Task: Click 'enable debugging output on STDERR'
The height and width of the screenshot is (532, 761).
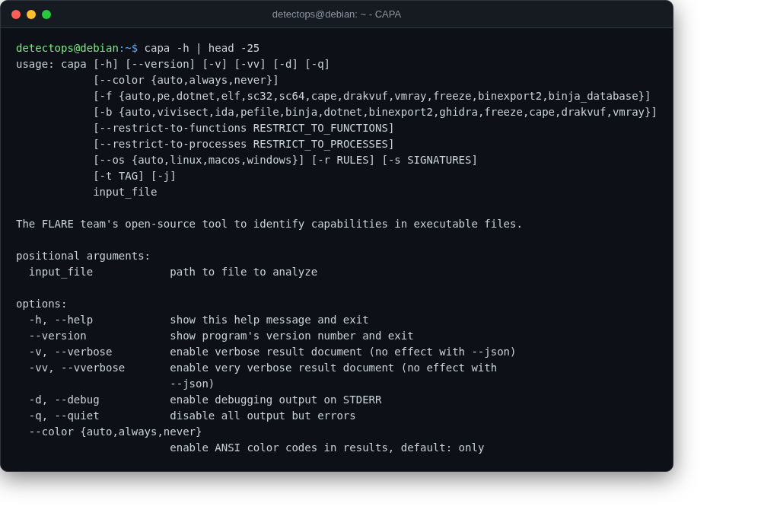Action: pyautogui.click(x=275, y=400)
